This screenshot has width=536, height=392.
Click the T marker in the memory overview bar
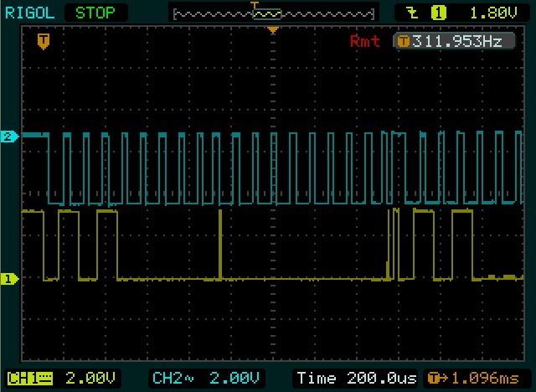[x=255, y=5]
